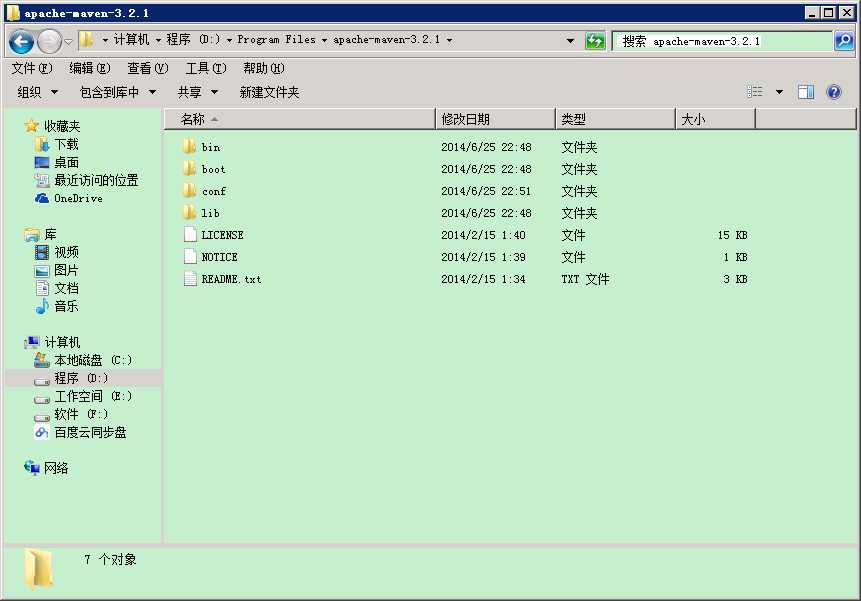The width and height of the screenshot is (861, 601).
Task: Open the recent pages dropdown arrow
Action: tap(69, 41)
